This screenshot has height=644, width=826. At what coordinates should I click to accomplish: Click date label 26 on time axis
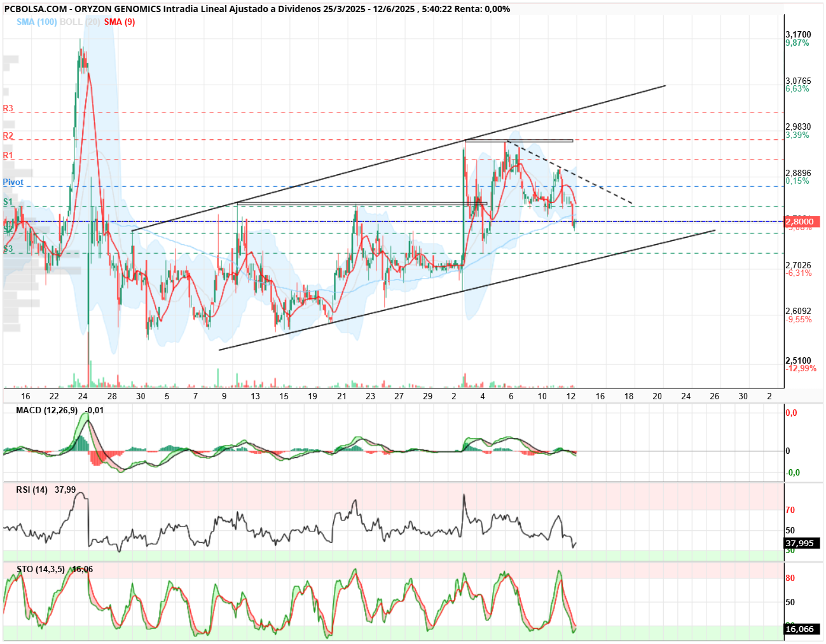pos(715,397)
